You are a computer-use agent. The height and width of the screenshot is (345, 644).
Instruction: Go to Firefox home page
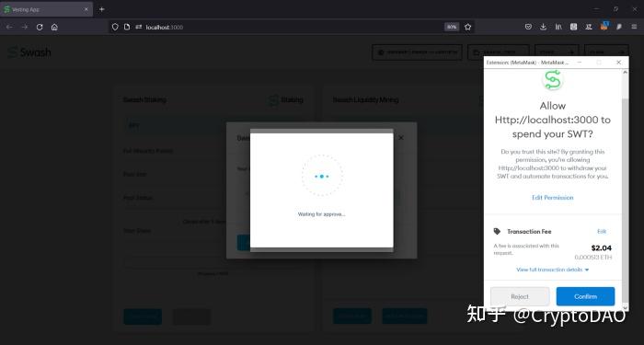(54, 27)
